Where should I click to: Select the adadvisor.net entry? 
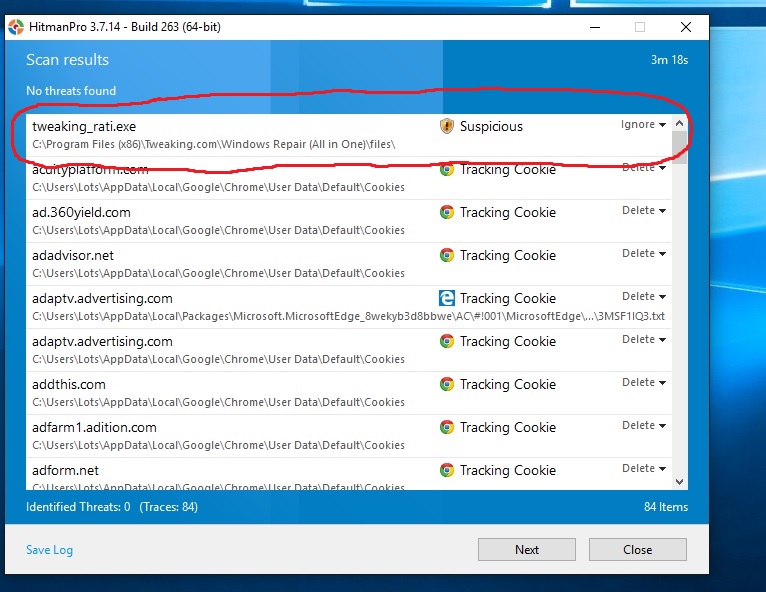[x=349, y=264]
